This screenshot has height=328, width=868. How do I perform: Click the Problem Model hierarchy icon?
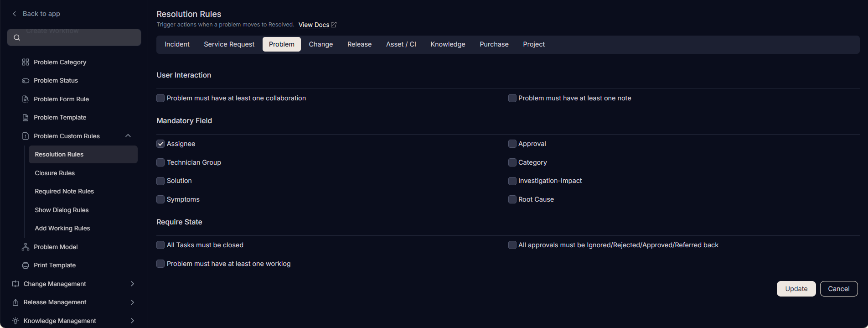(26, 247)
